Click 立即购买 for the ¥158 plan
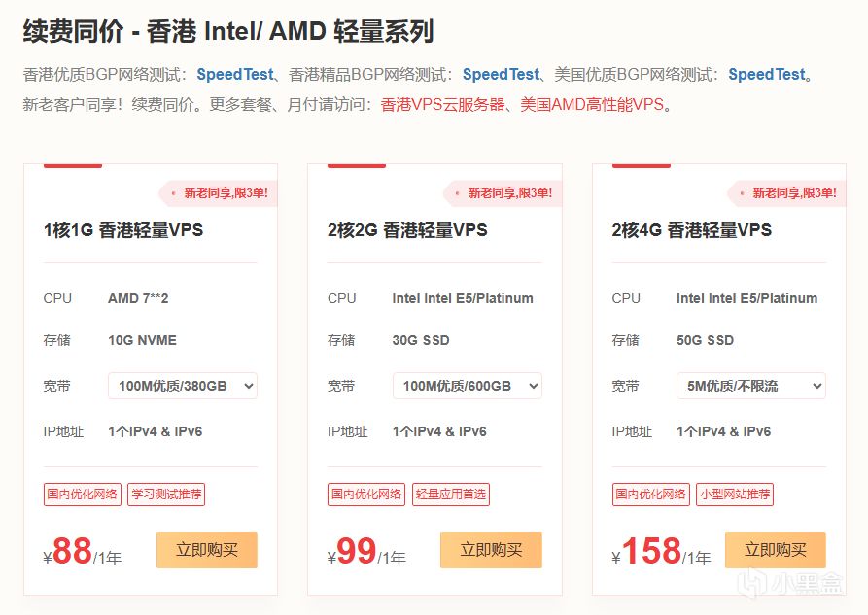The height and width of the screenshot is (615, 868). click(x=775, y=550)
